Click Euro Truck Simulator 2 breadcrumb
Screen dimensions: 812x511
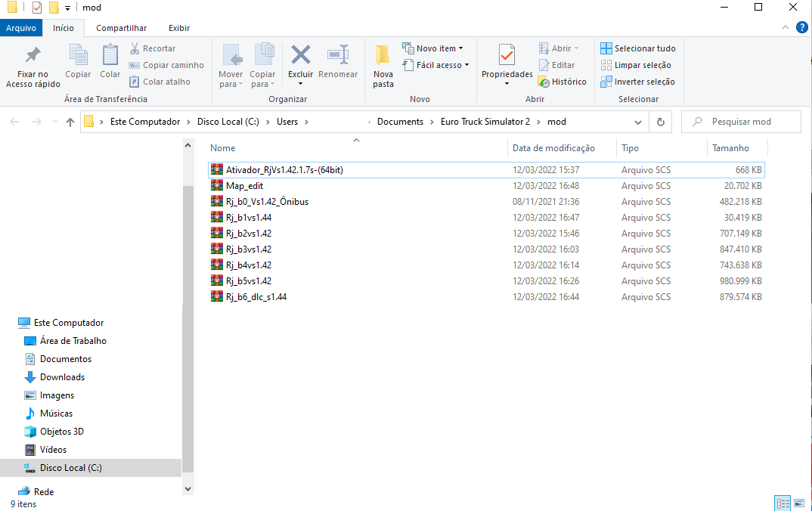(485, 122)
